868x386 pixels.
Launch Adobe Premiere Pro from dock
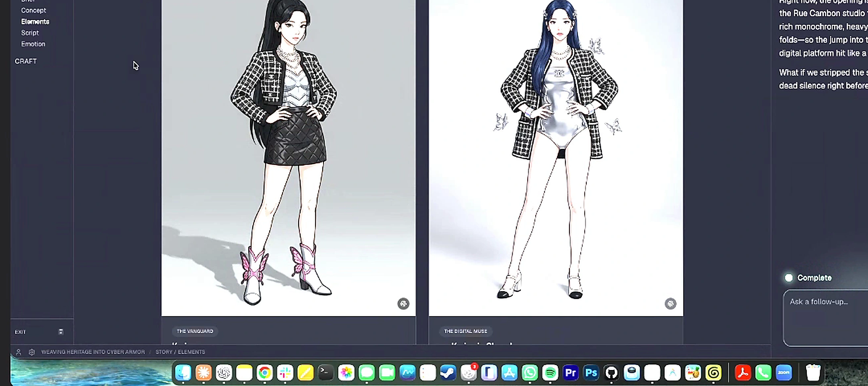pos(571,373)
